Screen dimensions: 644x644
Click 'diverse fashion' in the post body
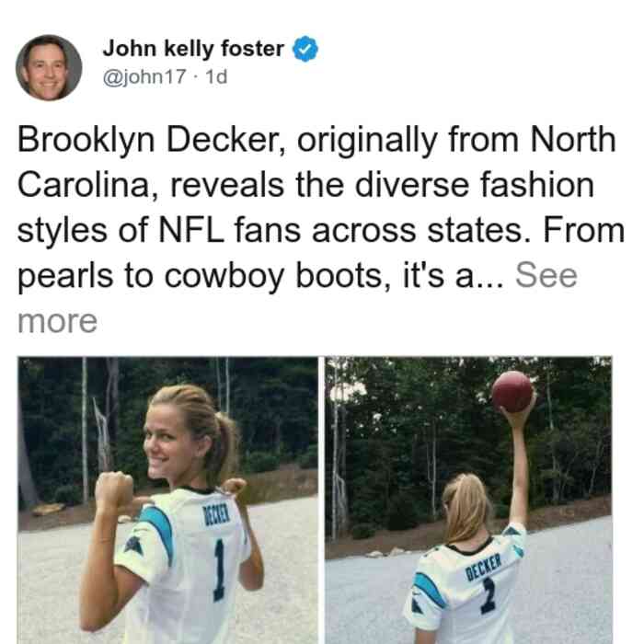click(475, 184)
